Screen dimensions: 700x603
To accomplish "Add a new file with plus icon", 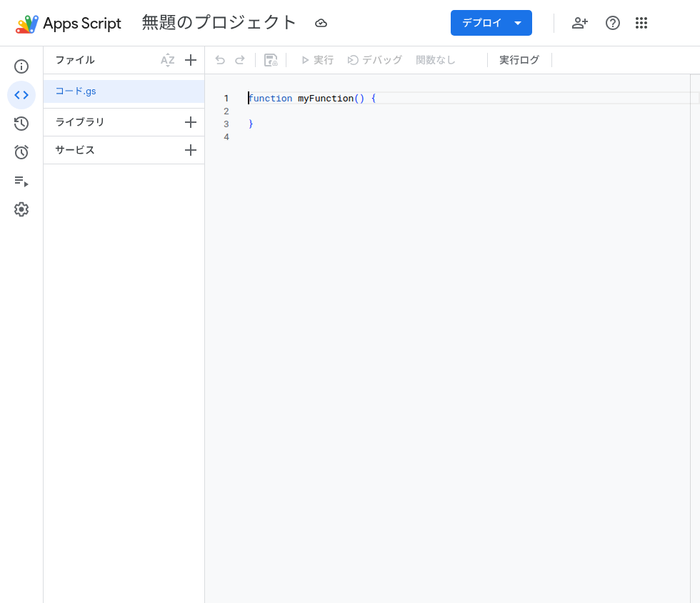I will click(x=191, y=60).
